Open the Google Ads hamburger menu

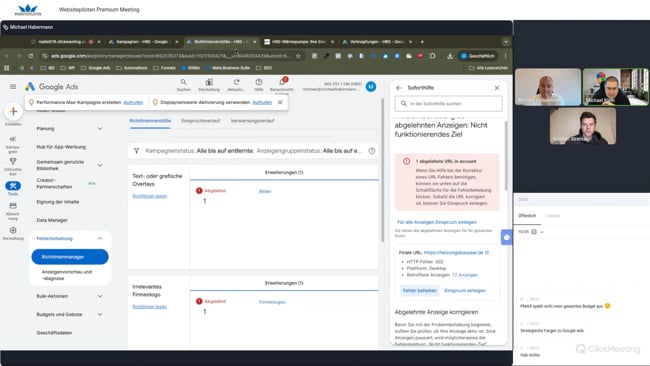point(13,87)
